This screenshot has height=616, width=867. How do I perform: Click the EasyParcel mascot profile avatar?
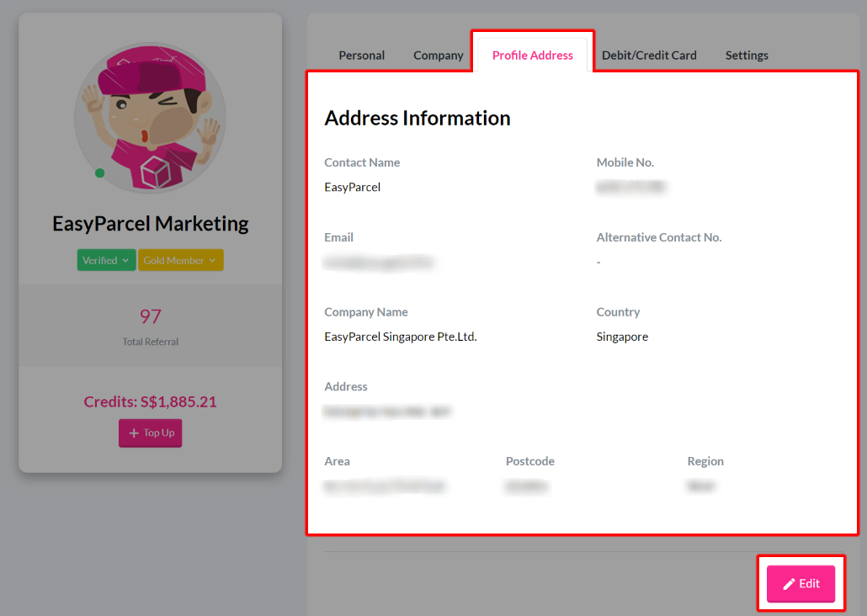point(151,117)
